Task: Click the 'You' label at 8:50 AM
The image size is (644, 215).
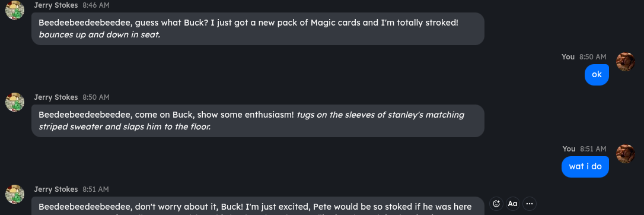Action: pyautogui.click(x=568, y=57)
